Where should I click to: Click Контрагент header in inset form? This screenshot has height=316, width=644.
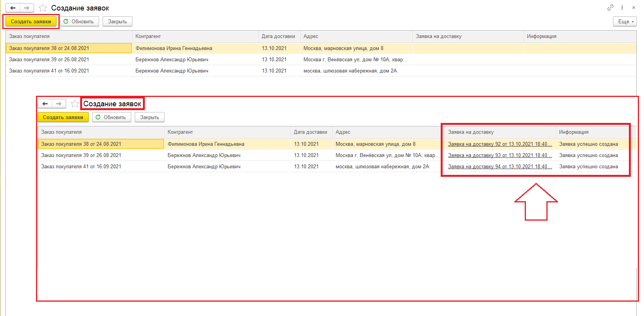point(227,132)
